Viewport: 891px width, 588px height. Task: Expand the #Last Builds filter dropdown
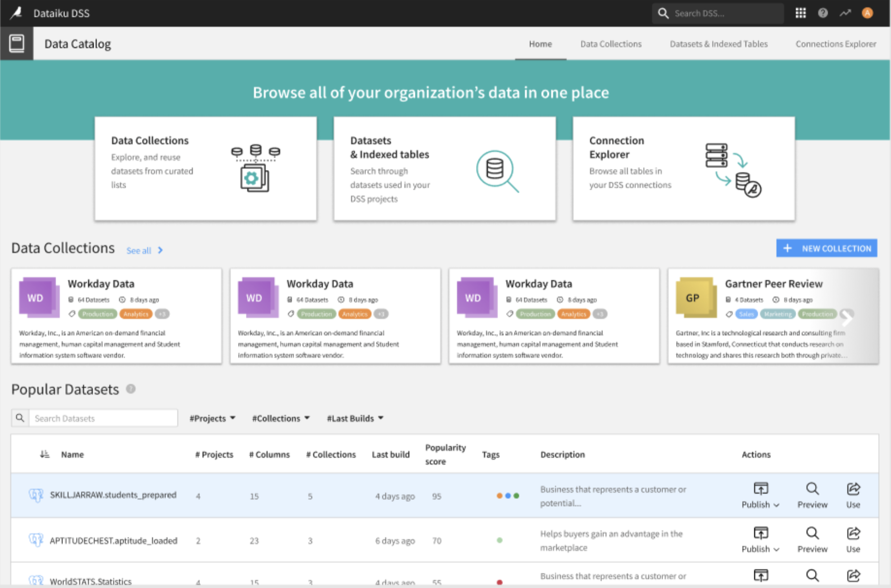tap(355, 418)
